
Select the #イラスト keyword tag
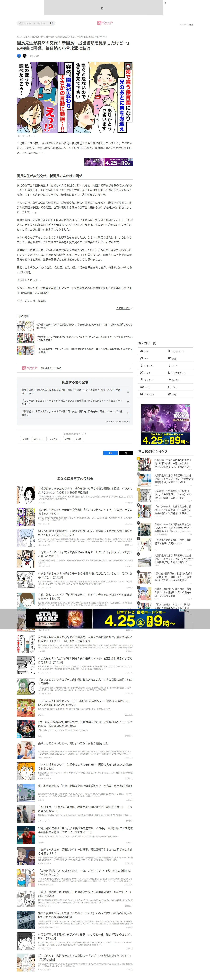click(x=55, y=439)
